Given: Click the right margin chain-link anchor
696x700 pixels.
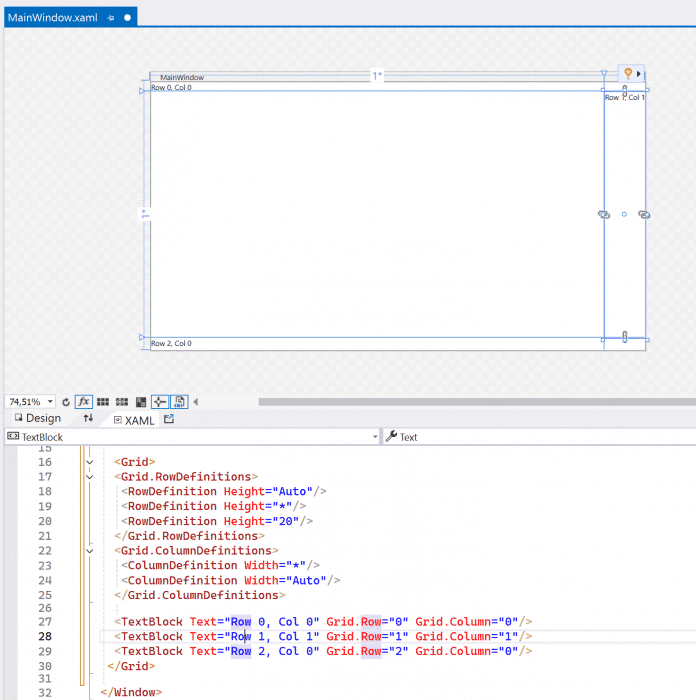Looking at the screenshot, I should 644,215.
